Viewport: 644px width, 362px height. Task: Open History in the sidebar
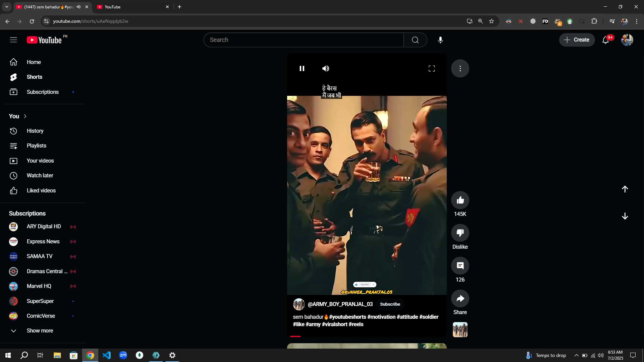coord(43,131)
